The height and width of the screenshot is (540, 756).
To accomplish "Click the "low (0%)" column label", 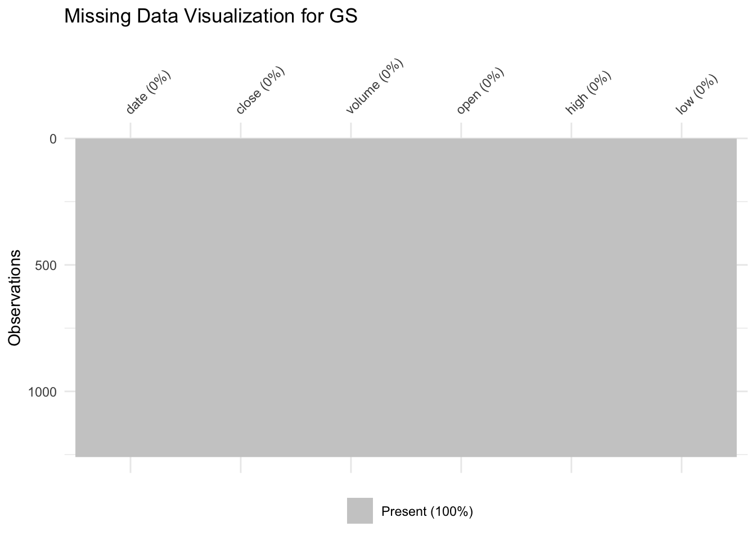I will tap(697, 95).
